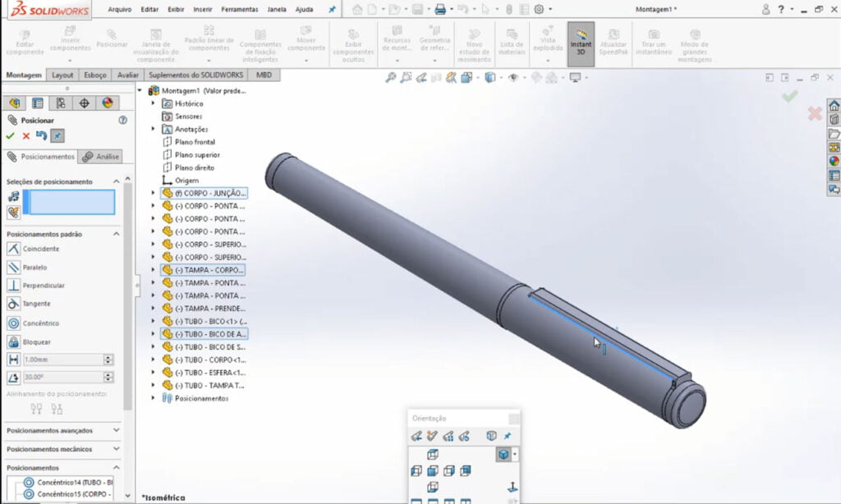
Task: Open PropertyManager tab icon
Action: coord(38,103)
